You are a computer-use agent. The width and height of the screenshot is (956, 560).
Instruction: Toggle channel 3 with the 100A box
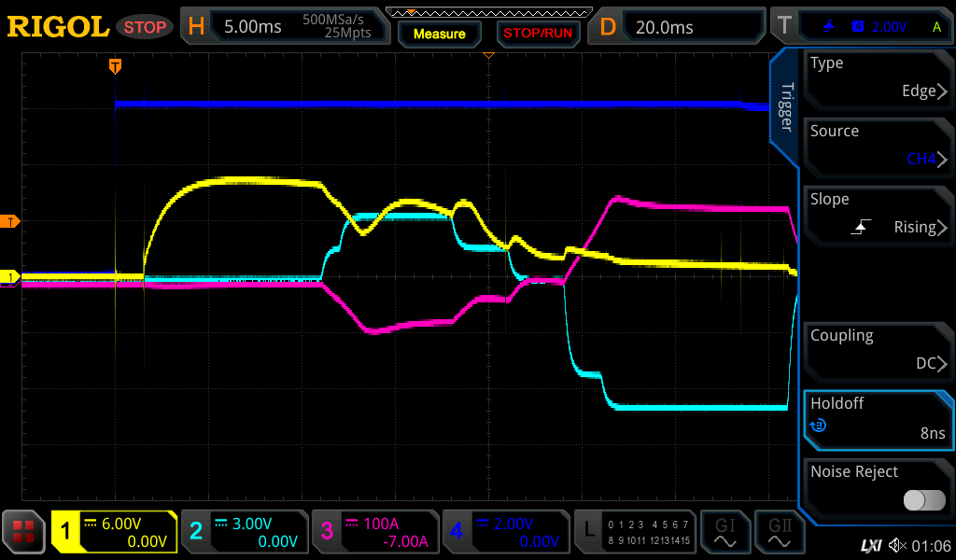[x=373, y=532]
